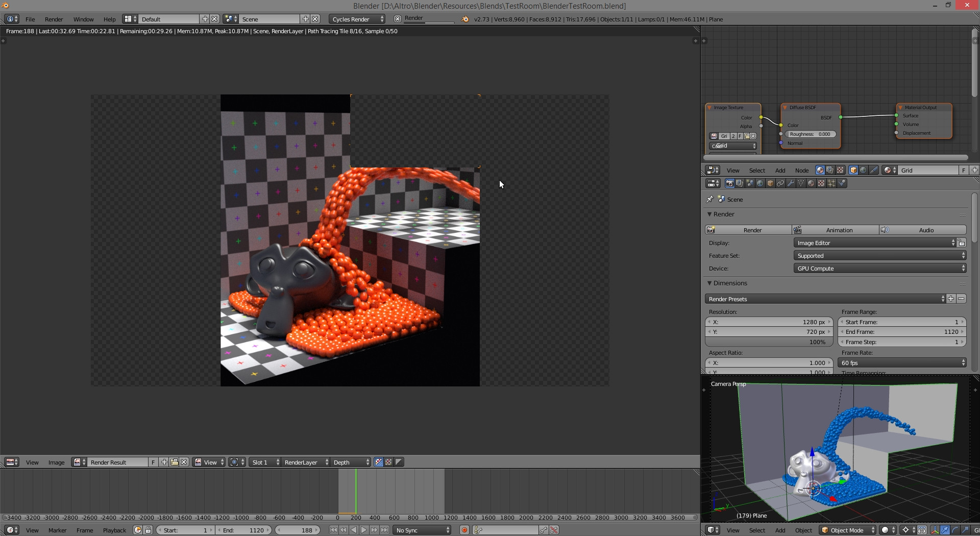Open the Marker menu in timeline
980x536 pixels.
57,530
